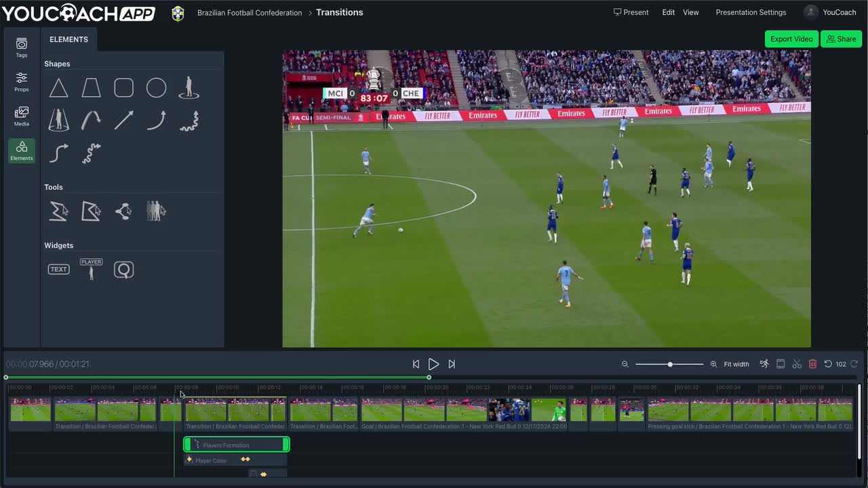This screenshot has height=488, width=868.
Task: Click the undo arrow in the timeline toolbar
Action: tap(829, 364)
